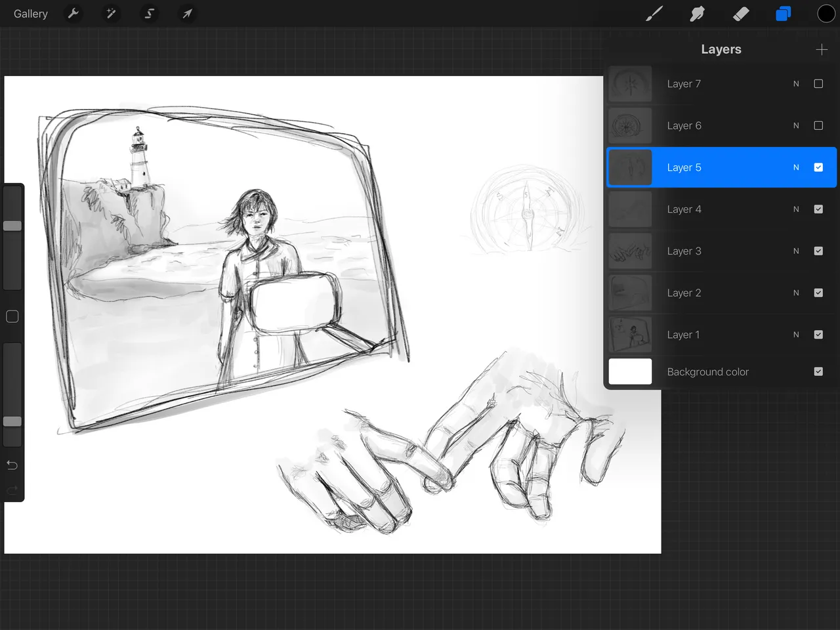Select the Paint brush tool
840x630 pixels.
click(x=654, y=14)
